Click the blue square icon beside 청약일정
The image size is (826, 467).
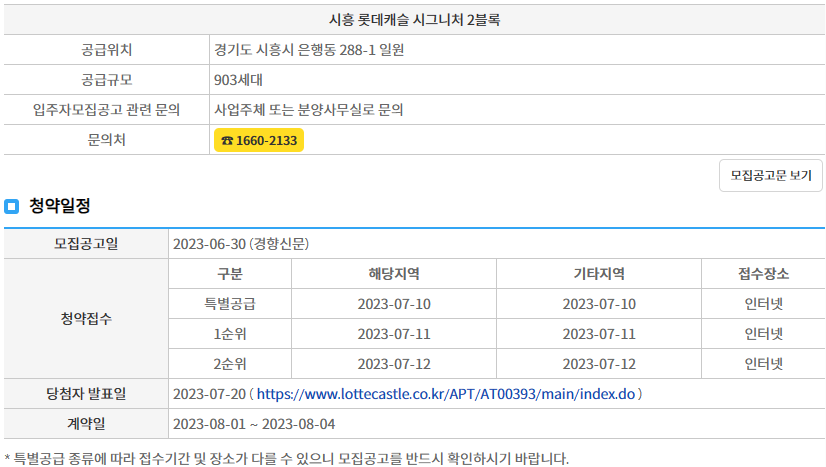coord(12,206)
